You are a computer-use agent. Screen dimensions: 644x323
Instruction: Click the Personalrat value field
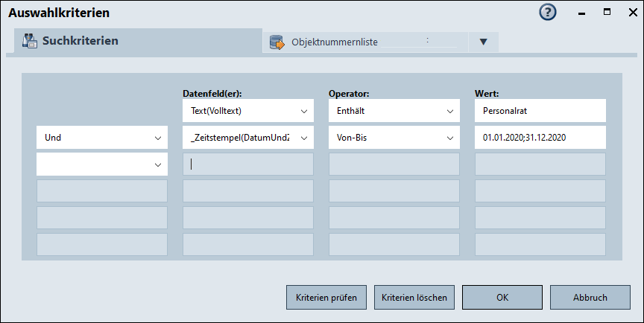pyautogui.click(x=540, y=111)
